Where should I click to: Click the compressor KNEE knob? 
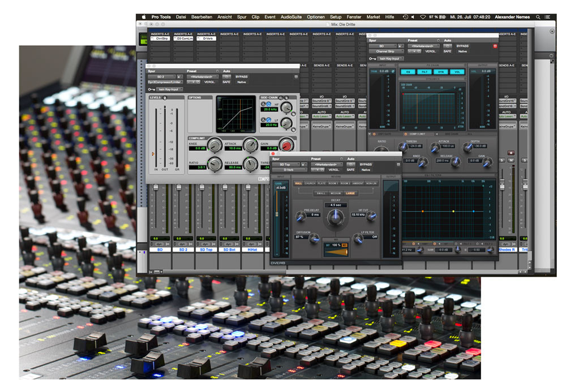(x=215, y=145)
